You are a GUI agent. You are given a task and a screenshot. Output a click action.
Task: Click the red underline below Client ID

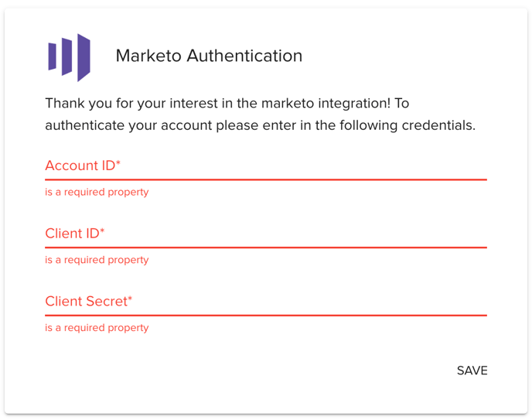tap(265, 248)
